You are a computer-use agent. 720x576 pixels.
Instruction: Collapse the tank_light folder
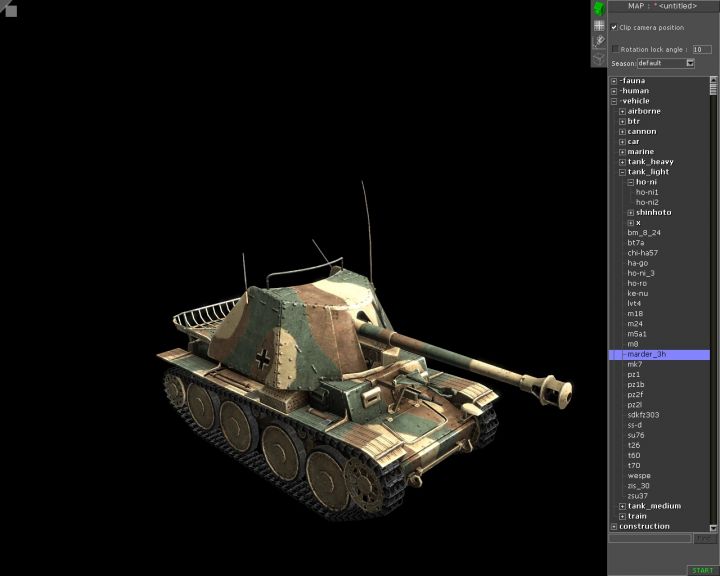622,172
